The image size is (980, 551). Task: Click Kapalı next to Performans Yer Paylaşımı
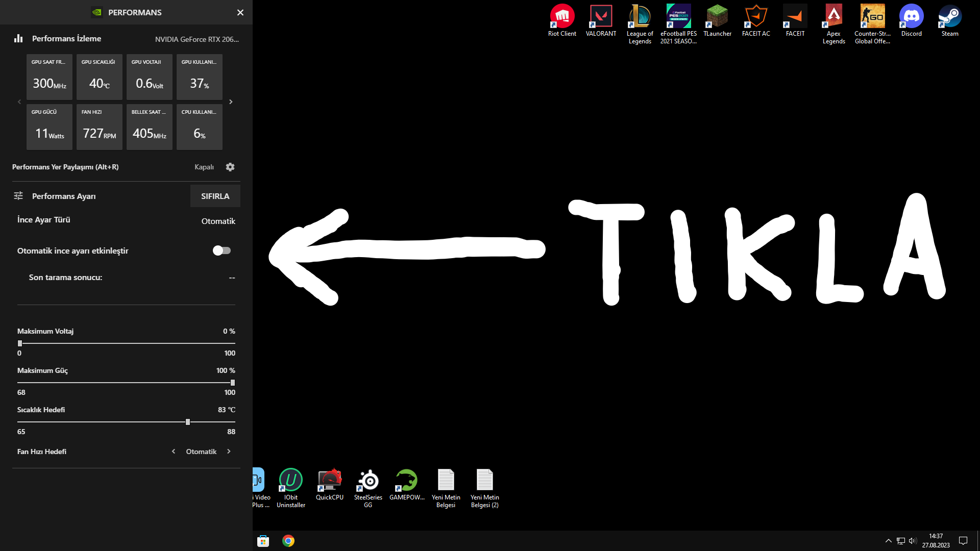[204, 167]
